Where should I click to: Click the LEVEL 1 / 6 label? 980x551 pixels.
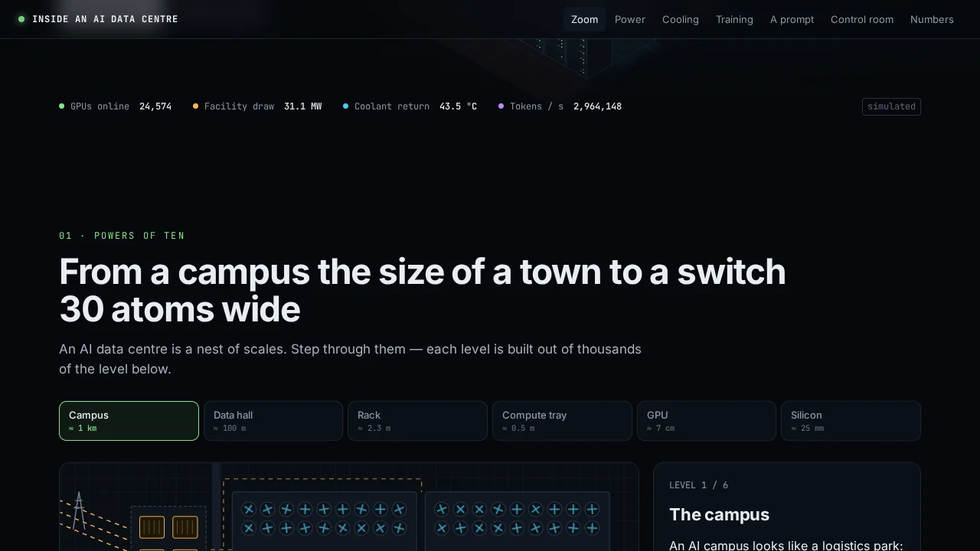tap(698, 485)
